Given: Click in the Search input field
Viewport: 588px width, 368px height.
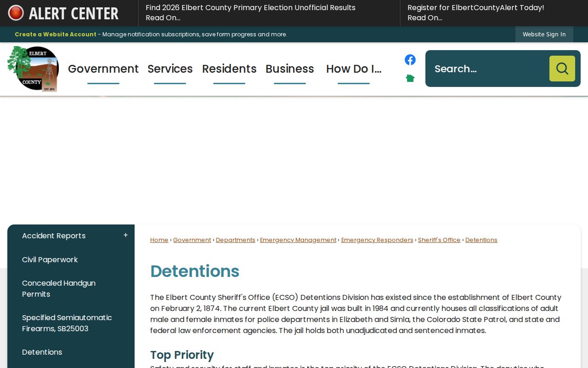Looking at the screenshot, I should 488,69.
